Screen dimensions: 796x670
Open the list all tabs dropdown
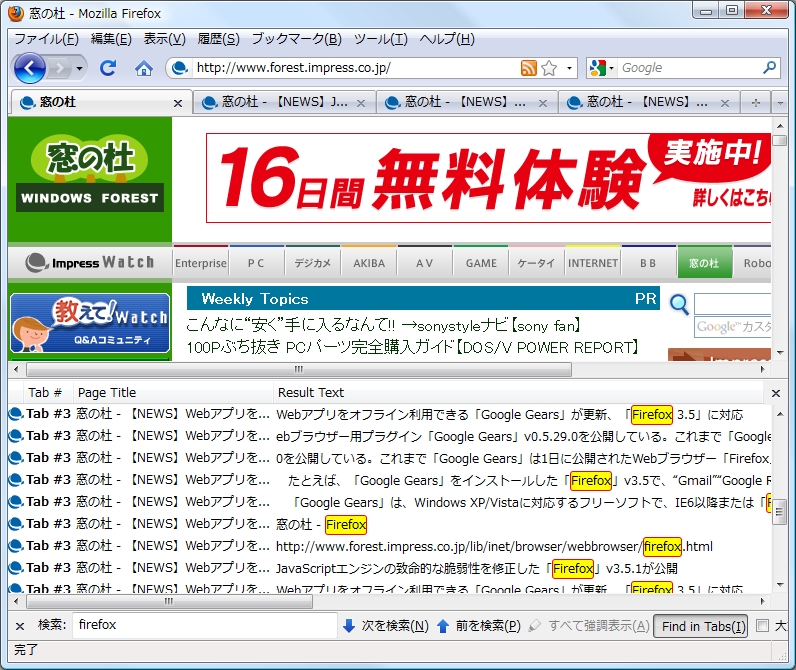coord(780,103)
